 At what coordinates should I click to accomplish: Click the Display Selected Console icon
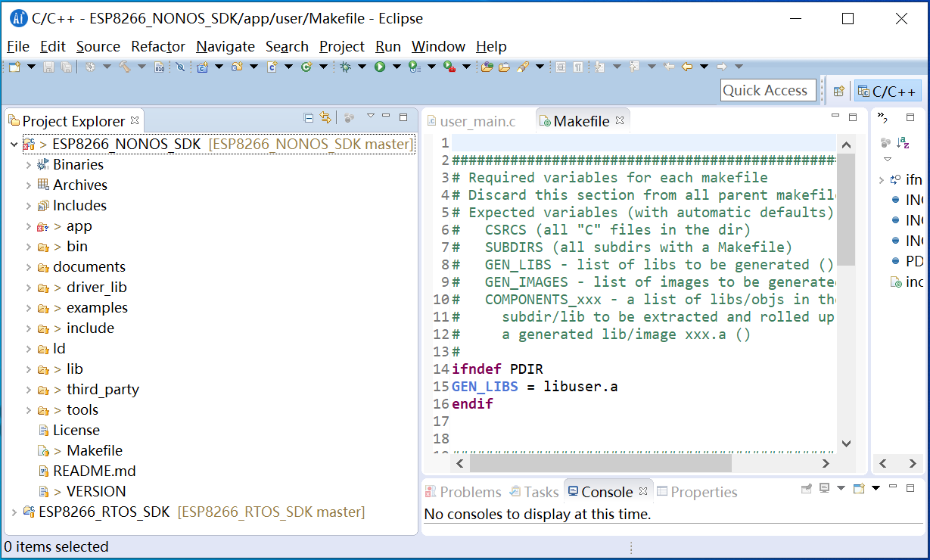pyautogui.click(x=825, y=488)
